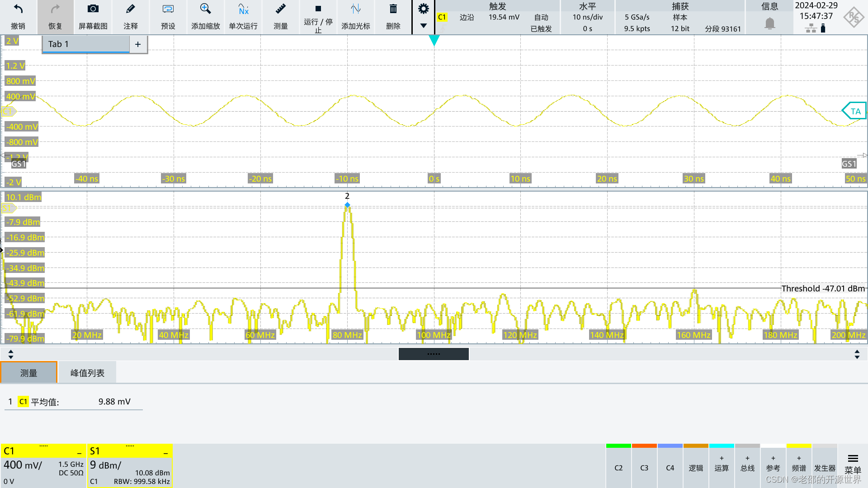
Task: Open the Measure (测量) ruler tool
Action: pos(280,9)
